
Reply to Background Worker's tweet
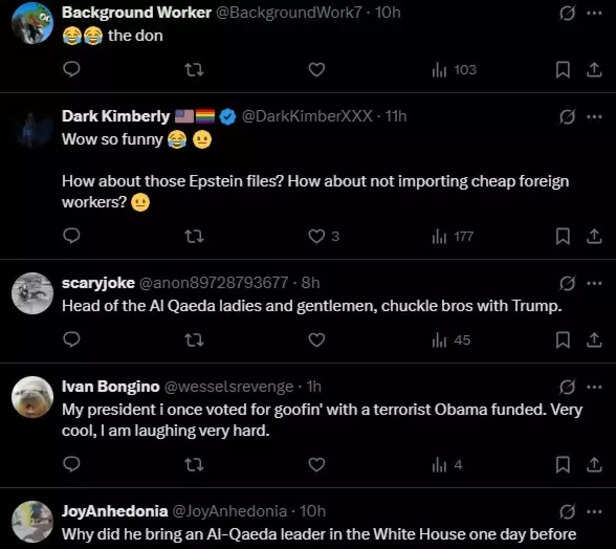[x=71, y=70]
